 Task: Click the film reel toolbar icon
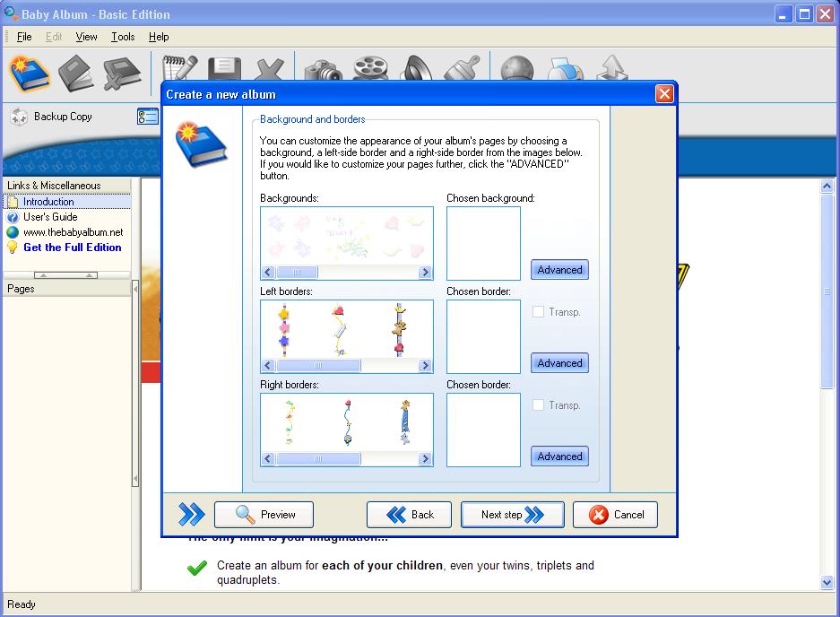point(371,68)
